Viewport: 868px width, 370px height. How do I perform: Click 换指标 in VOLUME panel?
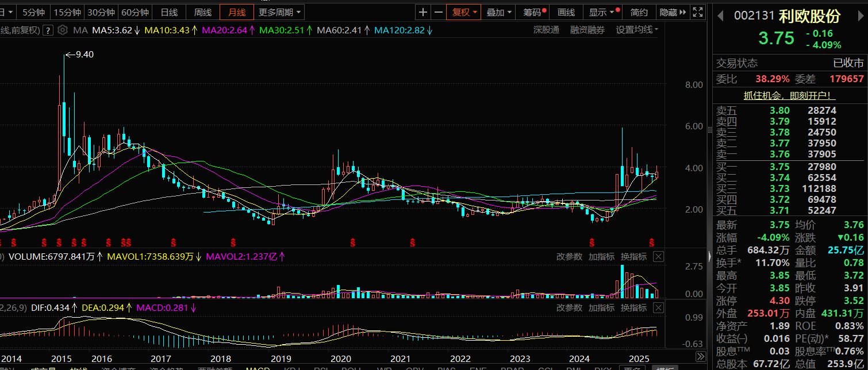point(633,256)
